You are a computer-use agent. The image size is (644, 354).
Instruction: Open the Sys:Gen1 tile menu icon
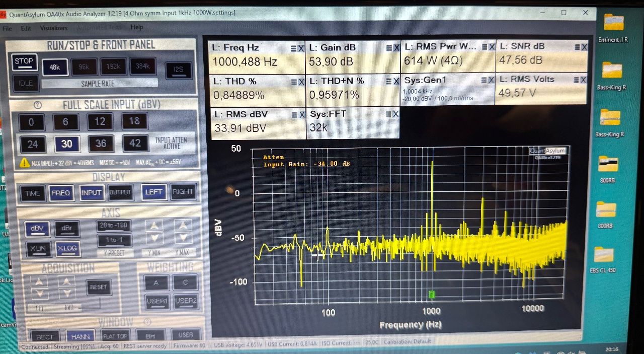484,80
